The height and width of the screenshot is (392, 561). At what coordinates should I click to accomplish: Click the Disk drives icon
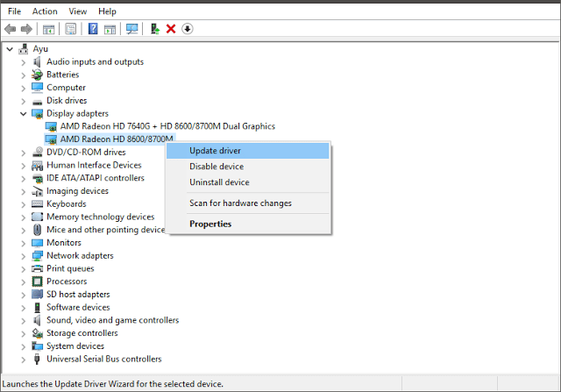pos(37,102)
